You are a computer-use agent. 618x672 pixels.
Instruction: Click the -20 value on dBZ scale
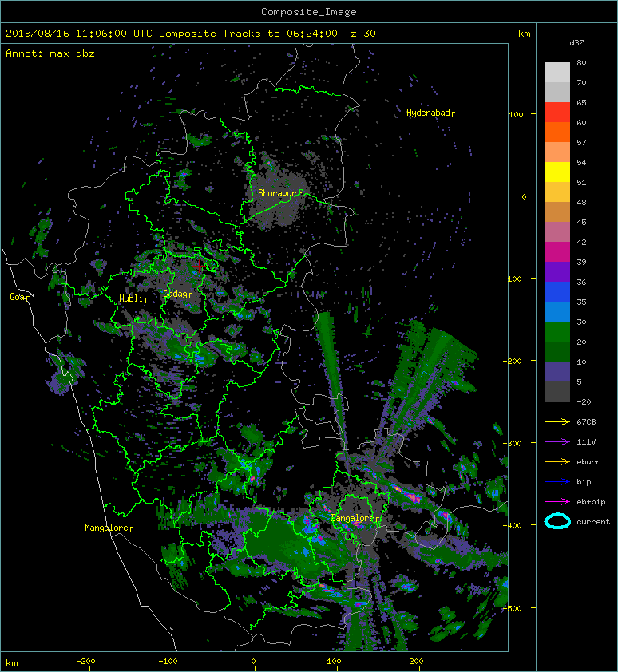(x=584, y=402)
